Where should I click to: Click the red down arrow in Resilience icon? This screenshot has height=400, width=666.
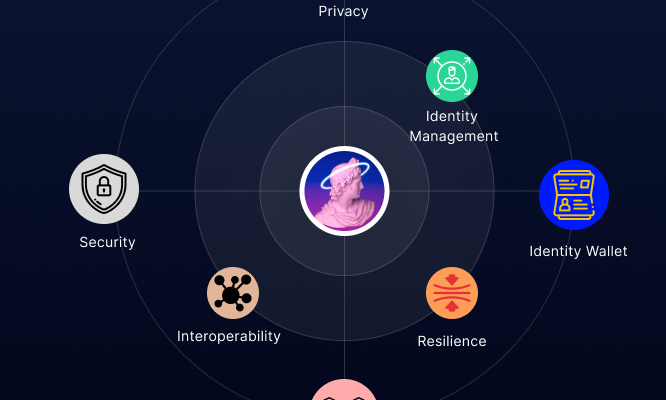click(452, 280)
